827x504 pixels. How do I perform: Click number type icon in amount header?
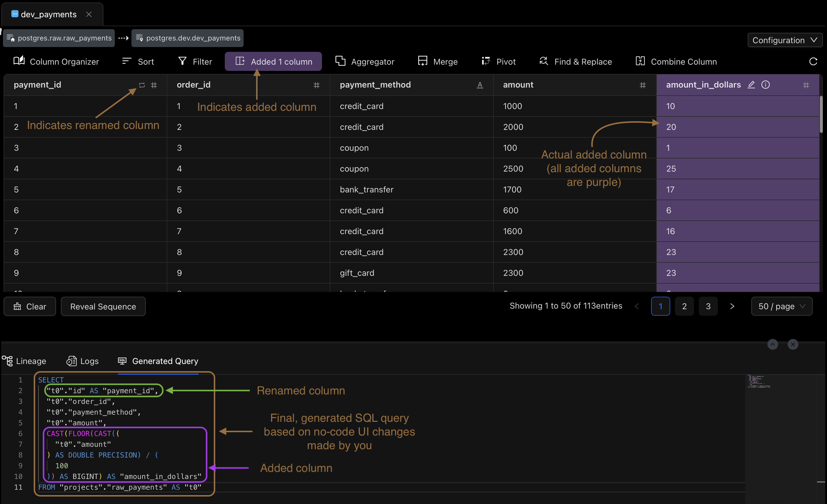click(x=643, y=85)
